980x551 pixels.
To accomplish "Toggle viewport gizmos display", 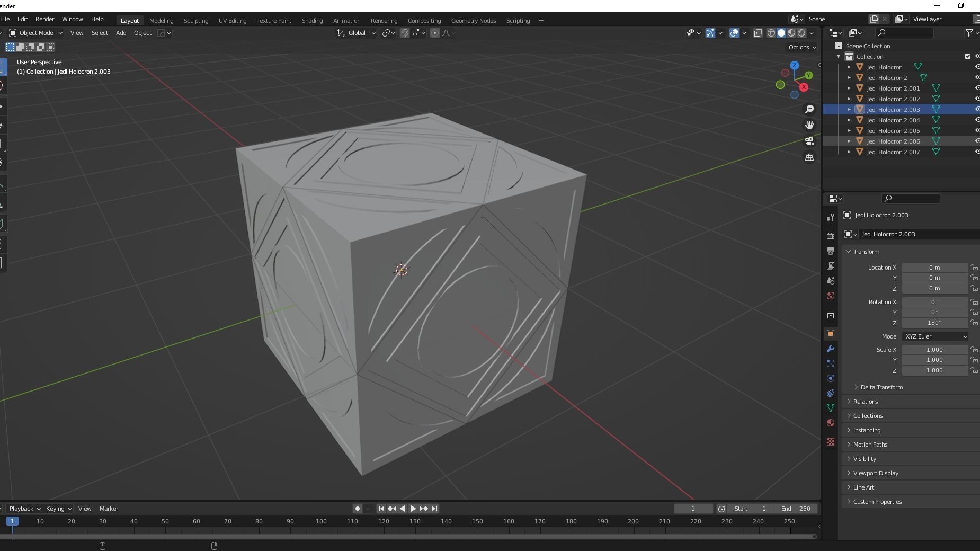I will 710,33.
